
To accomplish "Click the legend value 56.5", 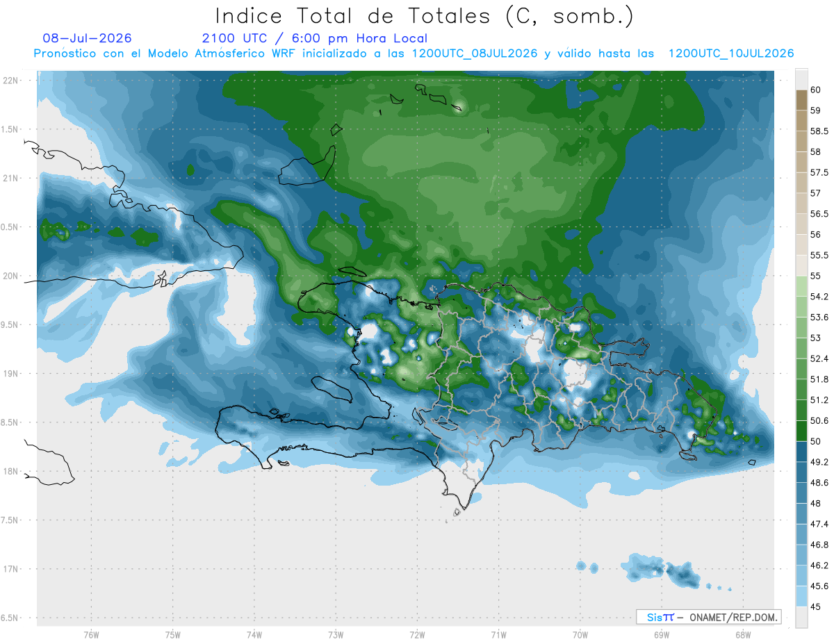I will pyautogui.click(x=819, y=214).
